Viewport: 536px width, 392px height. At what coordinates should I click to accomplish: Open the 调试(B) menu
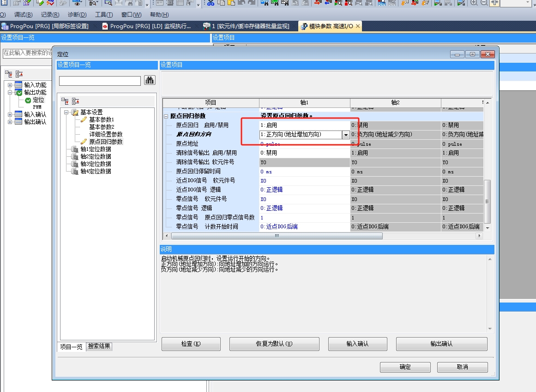click(23, 15)
